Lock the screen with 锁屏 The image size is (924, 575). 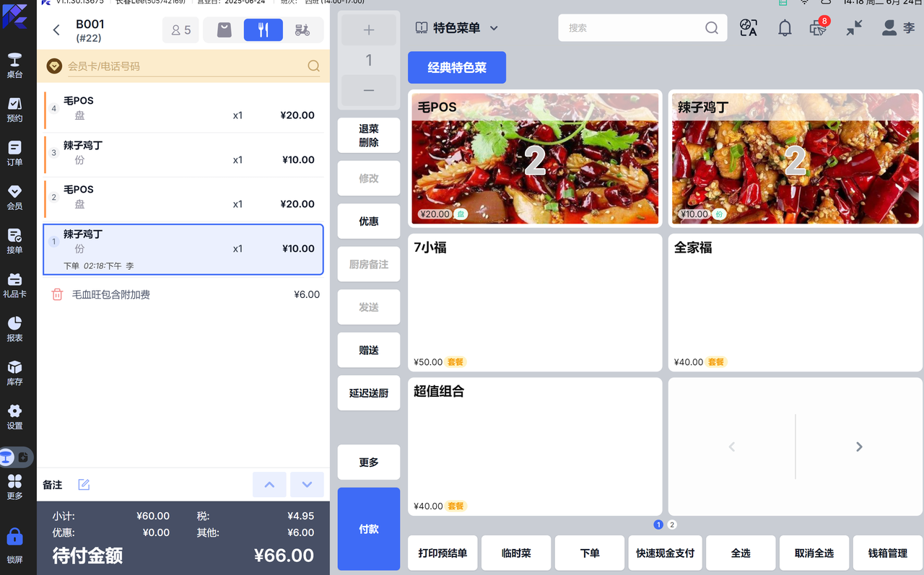(14, 545)
